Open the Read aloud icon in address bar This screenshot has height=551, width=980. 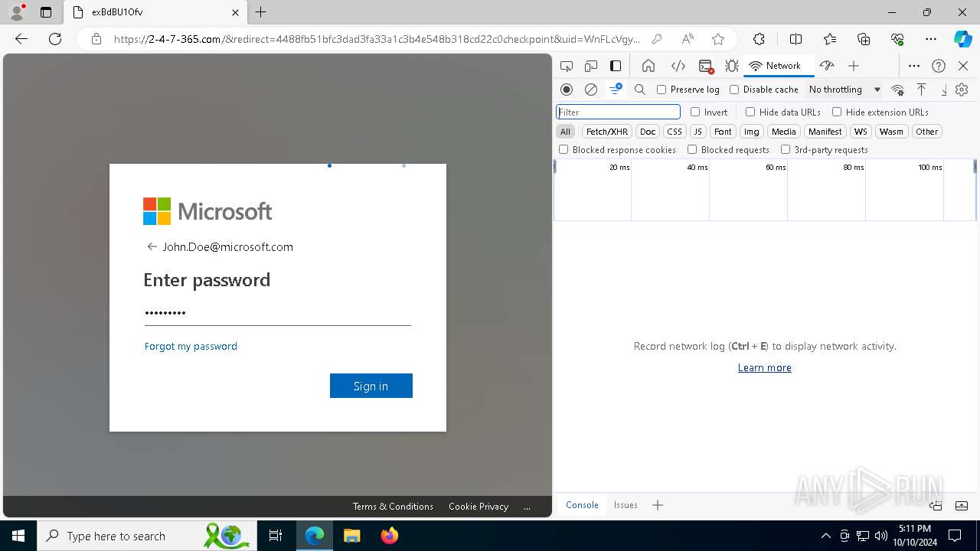point(688,39)
